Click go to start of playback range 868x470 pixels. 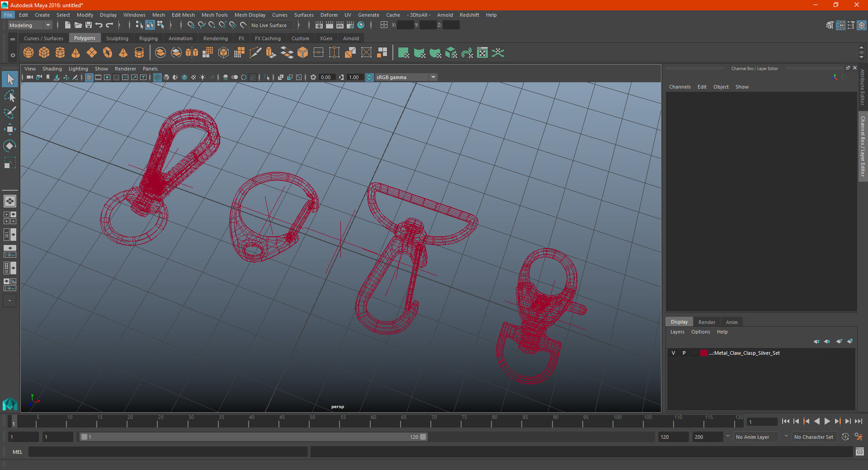point(786,421)
